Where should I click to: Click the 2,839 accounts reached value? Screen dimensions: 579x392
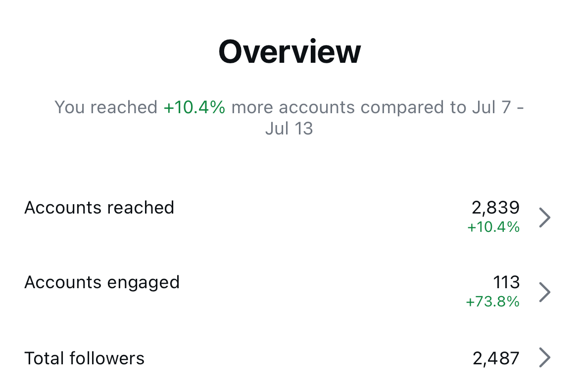(495, 208)
